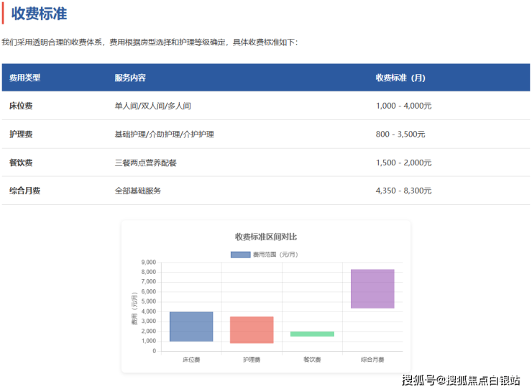Screen dimensions: 532x392
Task: Select the green 餐饮费 bar
Action: pyautogui.click(x=312, y=334)
